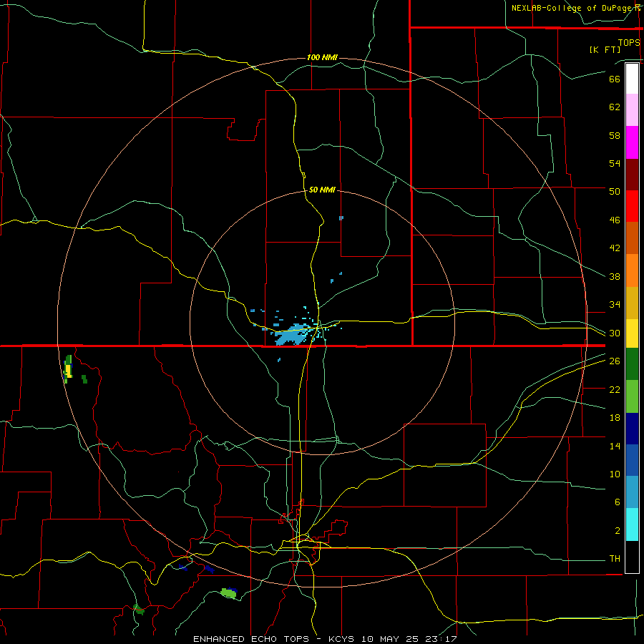Select the '22' legend value
Viewport: 644px width, 644px height.
[x=615, y=389]
